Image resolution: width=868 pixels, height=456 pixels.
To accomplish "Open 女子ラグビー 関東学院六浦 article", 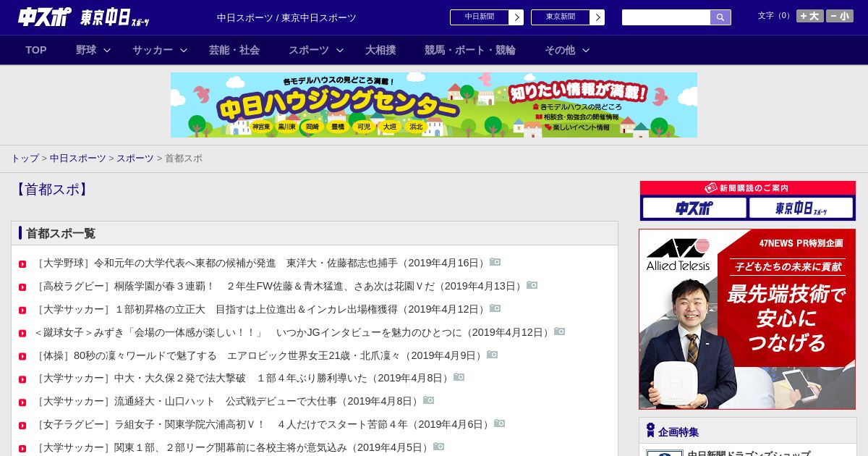I will click(x=263, y=424).
